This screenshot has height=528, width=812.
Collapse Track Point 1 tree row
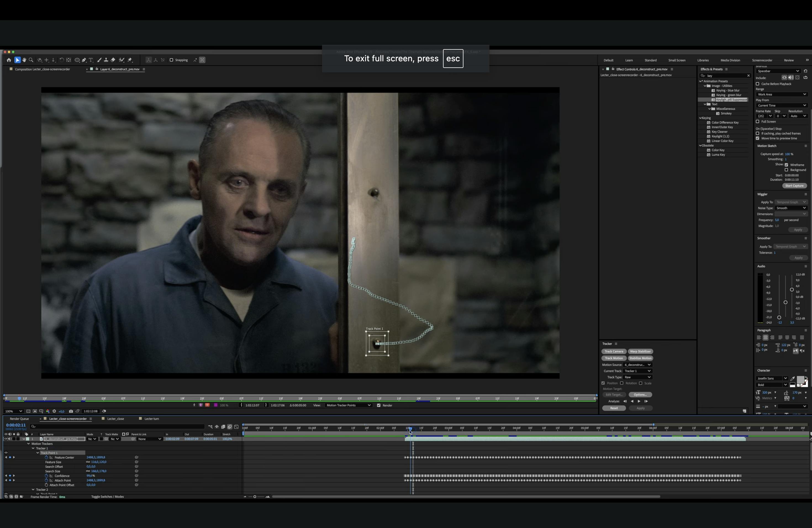point(38,453)
